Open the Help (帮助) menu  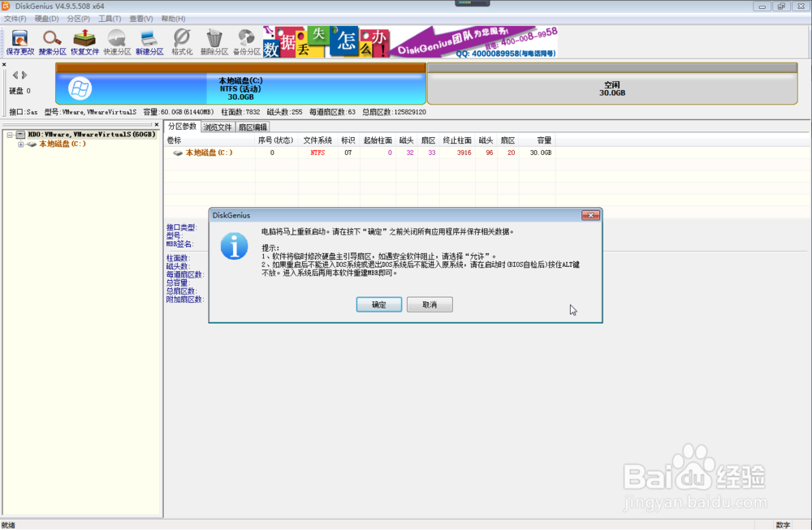(x=173, y=19)
